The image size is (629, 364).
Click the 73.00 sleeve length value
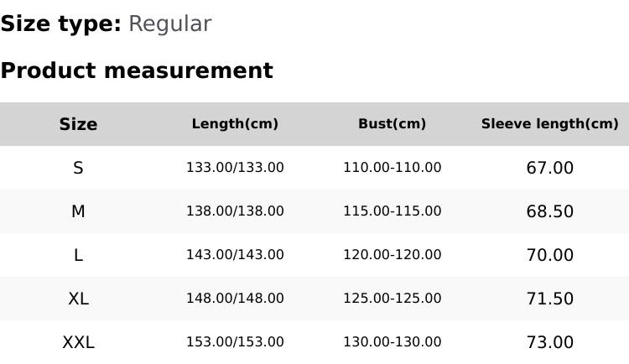pyautogui.click(x=549, y=342)
